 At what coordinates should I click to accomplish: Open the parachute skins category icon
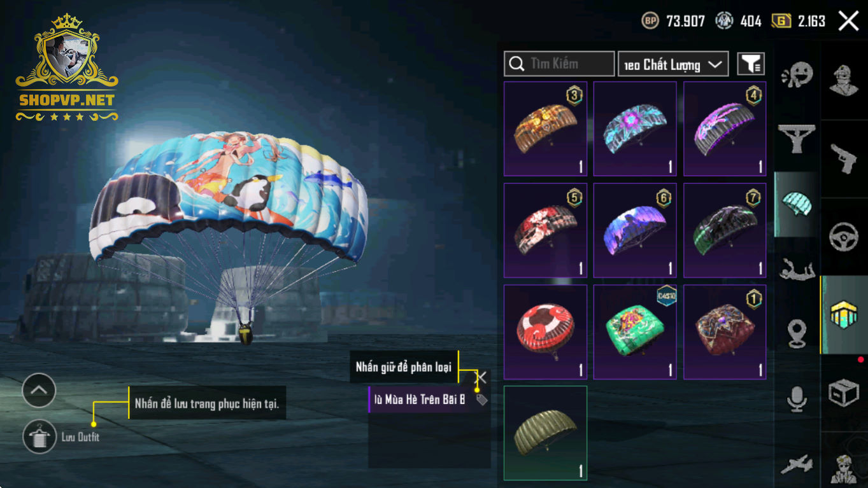coord(796,204)
